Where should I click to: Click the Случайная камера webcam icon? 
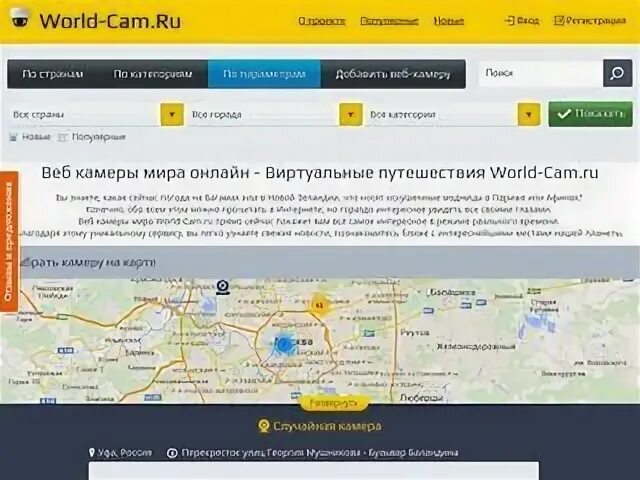(x=264, y=427)
